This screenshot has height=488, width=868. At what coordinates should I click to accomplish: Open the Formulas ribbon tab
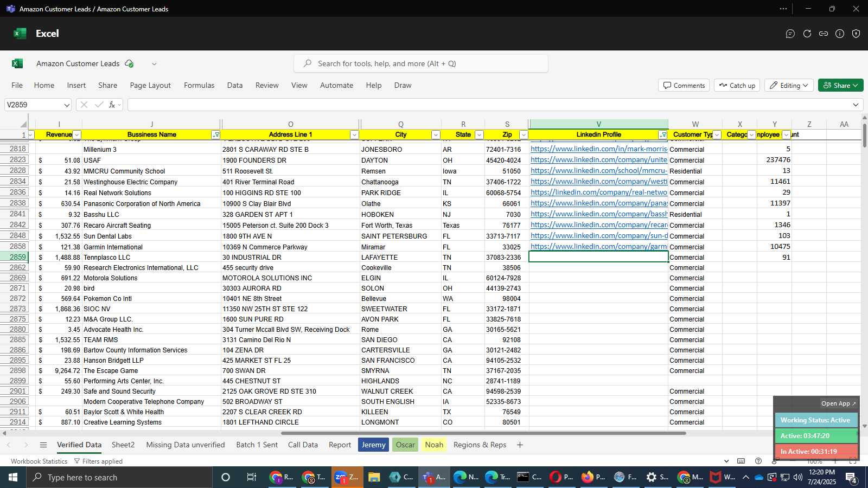click(x=199, y=85)
